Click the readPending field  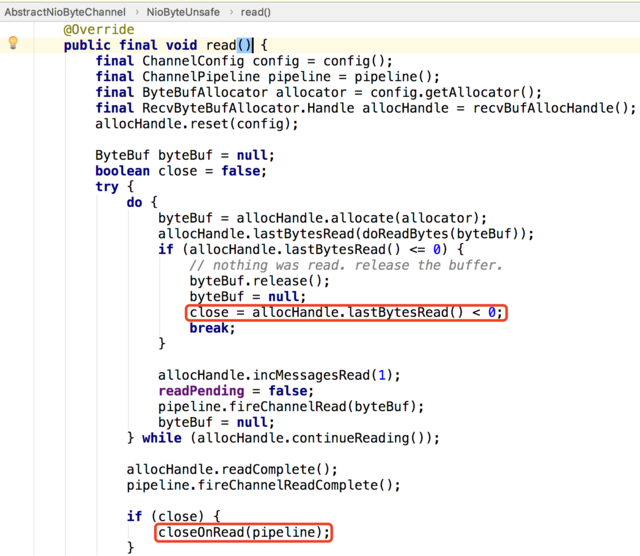201,391
